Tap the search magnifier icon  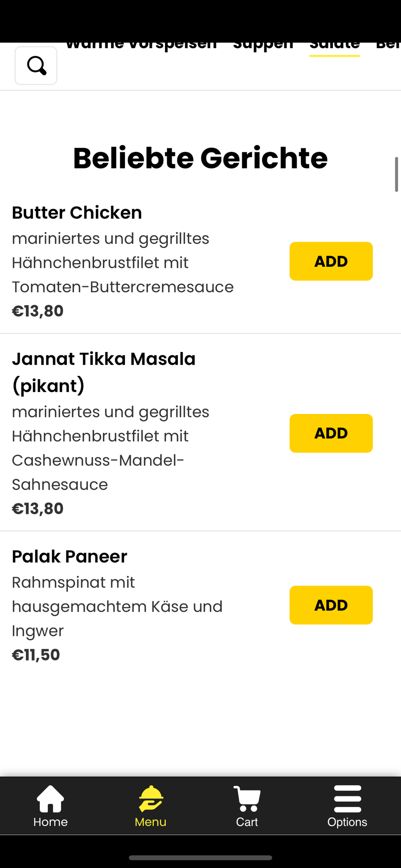pos(36,66)
